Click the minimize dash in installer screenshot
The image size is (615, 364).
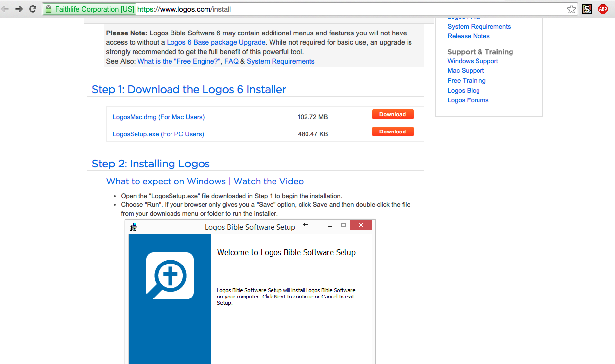pos(330,225)
